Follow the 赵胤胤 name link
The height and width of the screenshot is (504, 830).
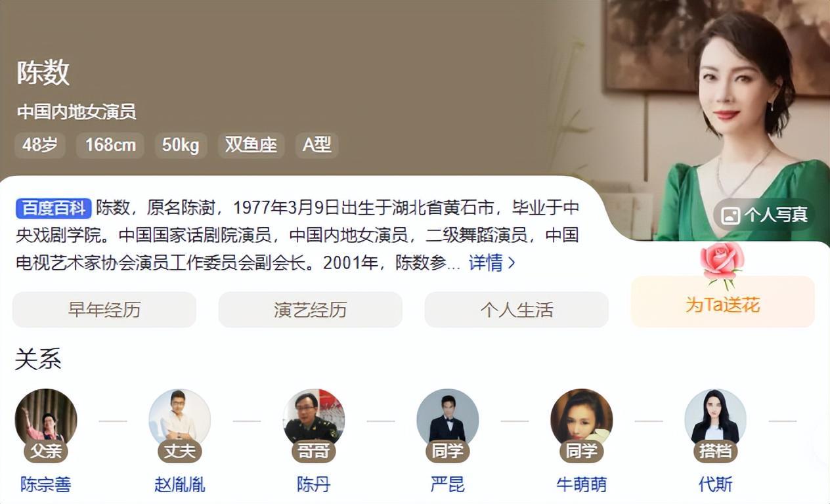[x=180, y=485]
